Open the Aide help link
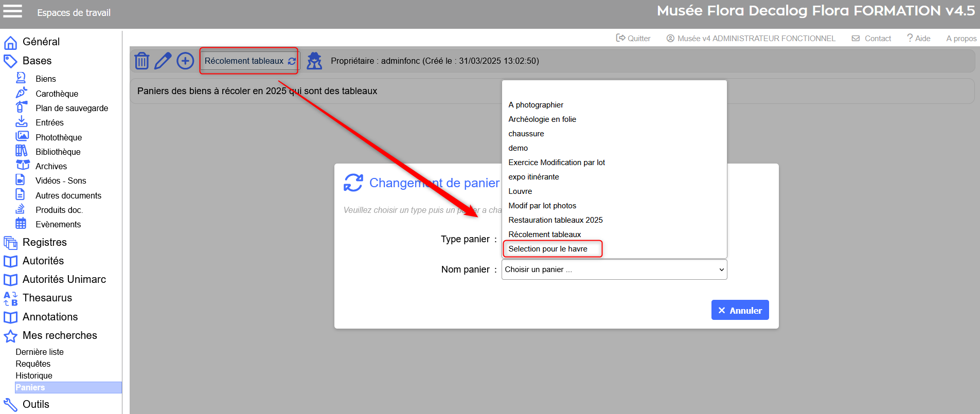Screen dimensions: 980x414 pyautogui.click(x=919, y=39)
